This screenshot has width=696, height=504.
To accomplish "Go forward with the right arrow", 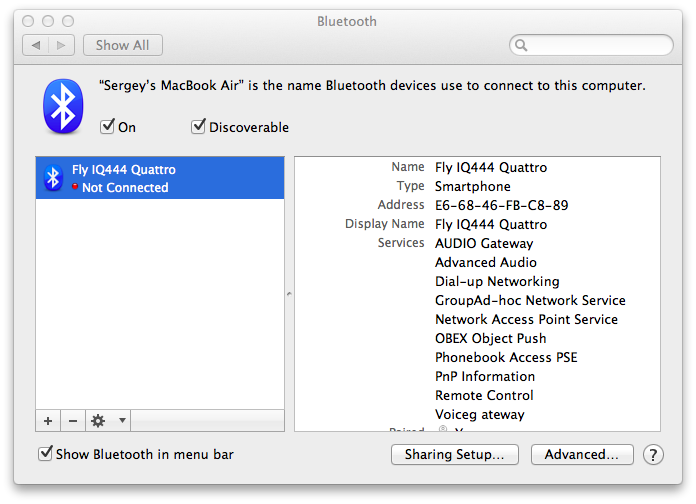I will point(61,45).
